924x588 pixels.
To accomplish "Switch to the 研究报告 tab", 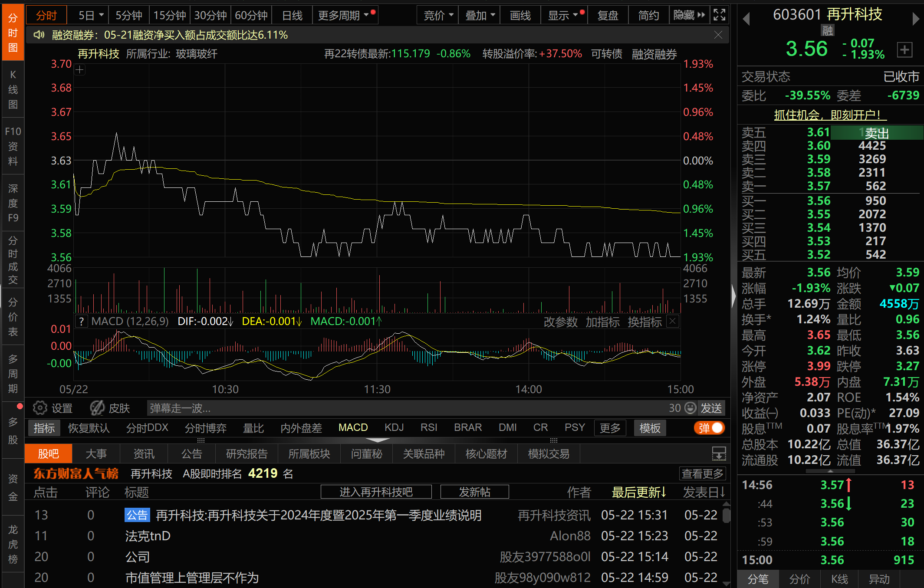I will [x=247, y=454].
